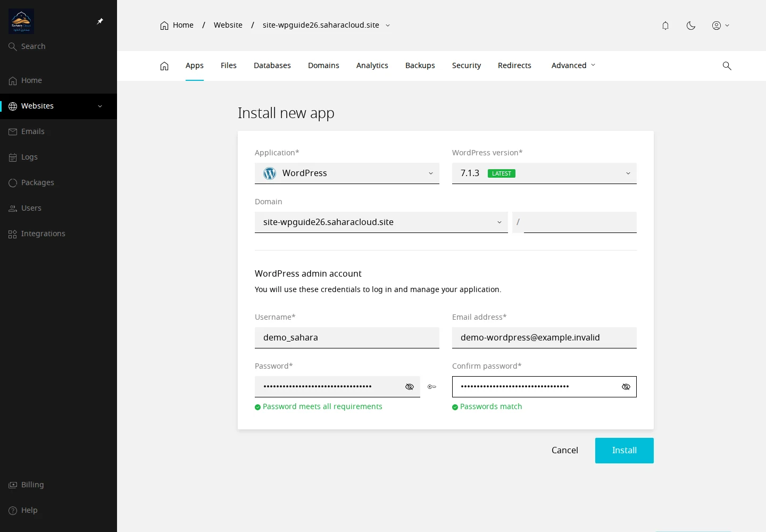Toggle visibility of Confirm password field
The width and height of the screenshot is (766, 532).
626,387
